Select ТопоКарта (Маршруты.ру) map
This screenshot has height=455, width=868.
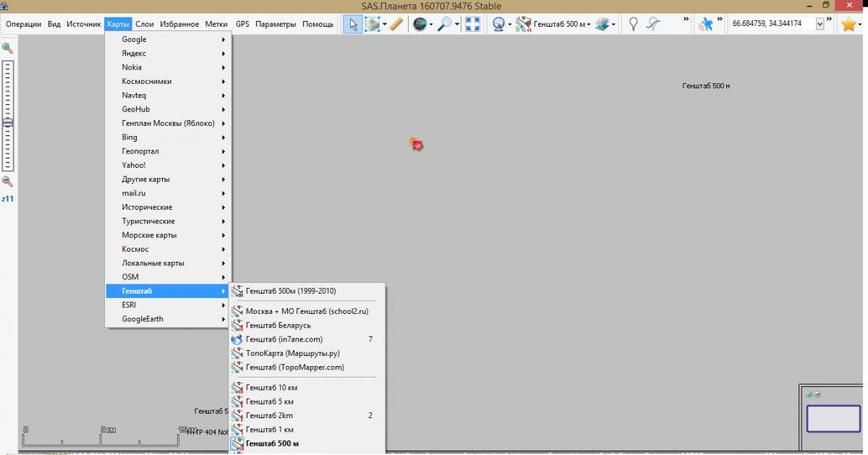pyautogui.click(x=292, y=354)
